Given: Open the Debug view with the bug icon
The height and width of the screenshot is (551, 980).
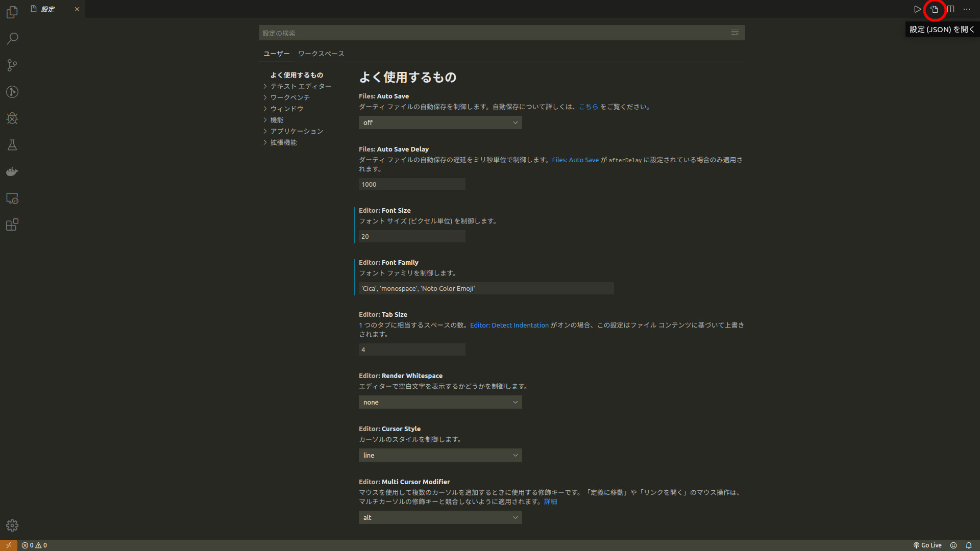Looking at the screenshot, I should pos(12,118).
